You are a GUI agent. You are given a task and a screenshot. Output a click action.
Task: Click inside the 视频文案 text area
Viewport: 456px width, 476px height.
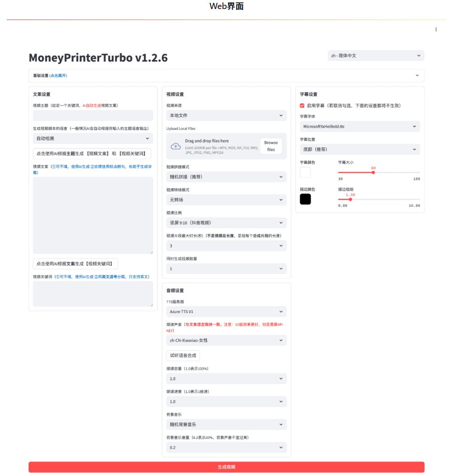tap(93, 215)
